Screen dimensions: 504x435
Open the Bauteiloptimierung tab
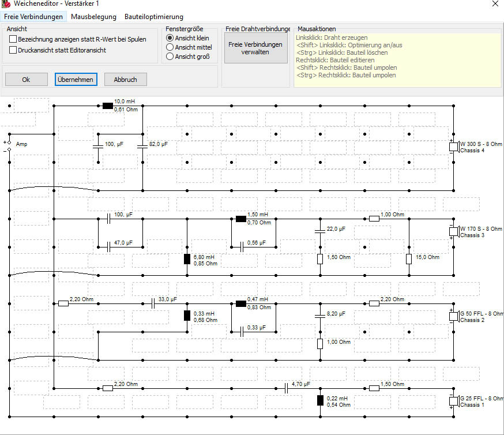154,17
